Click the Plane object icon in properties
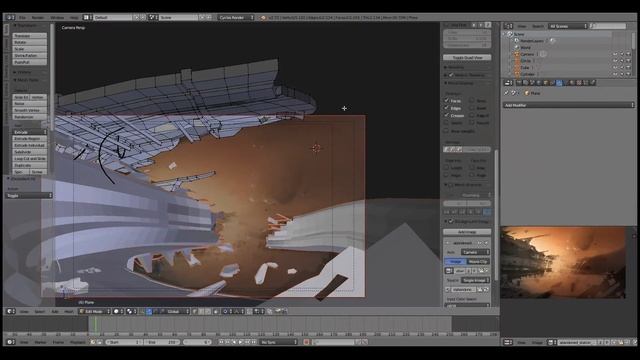640x360 pixels. coord(527,93)
